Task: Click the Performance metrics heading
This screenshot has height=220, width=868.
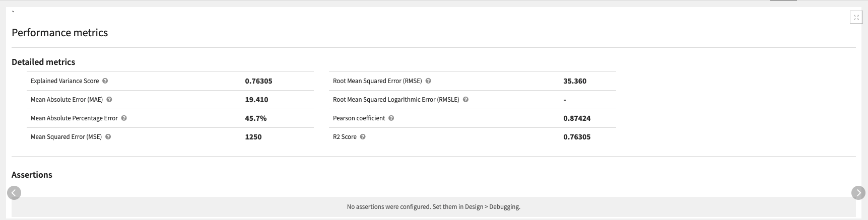Action: pyautogui.click(x=59, y=33)
